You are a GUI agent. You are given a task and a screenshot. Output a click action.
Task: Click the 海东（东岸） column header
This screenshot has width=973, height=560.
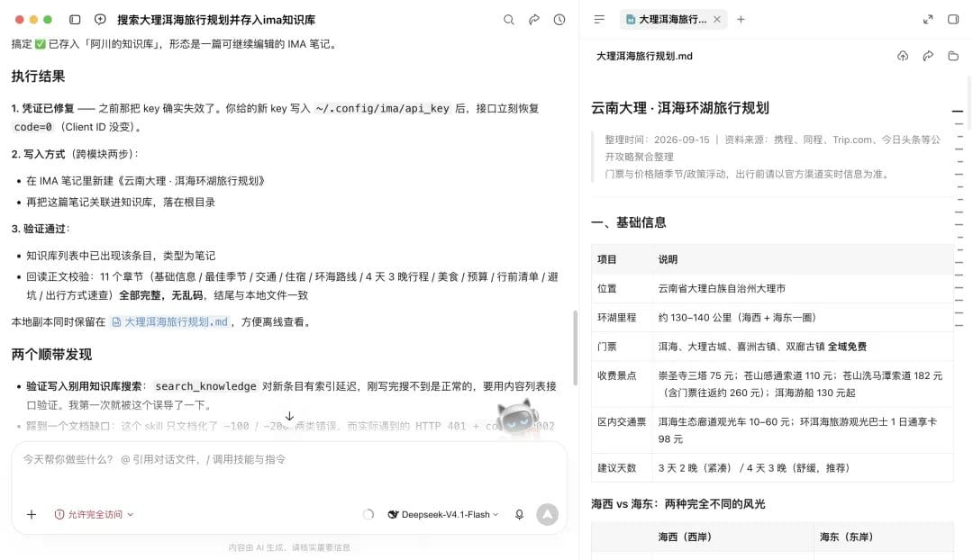pyautogui.click(x=846, y=537)
